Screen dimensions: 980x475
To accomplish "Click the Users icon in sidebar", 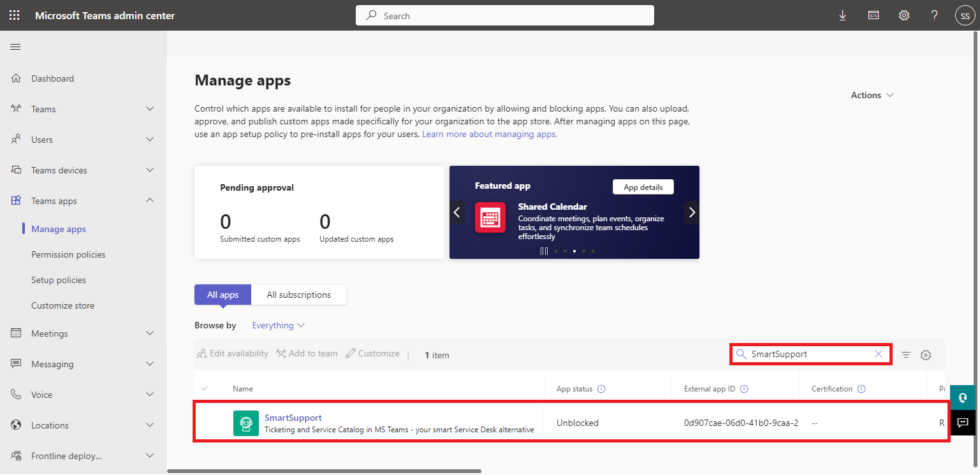I will click(x=17, y=140).
